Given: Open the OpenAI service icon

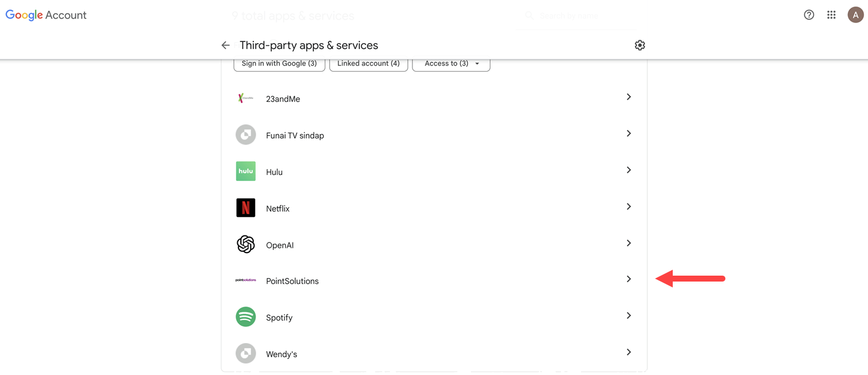Looking at the screenshot, I should pos(245,244).
